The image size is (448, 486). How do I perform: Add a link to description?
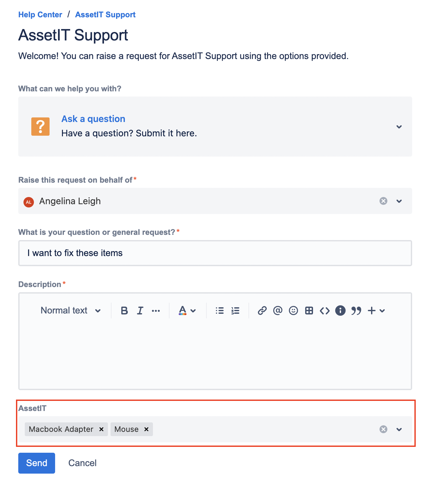point(262,311)
